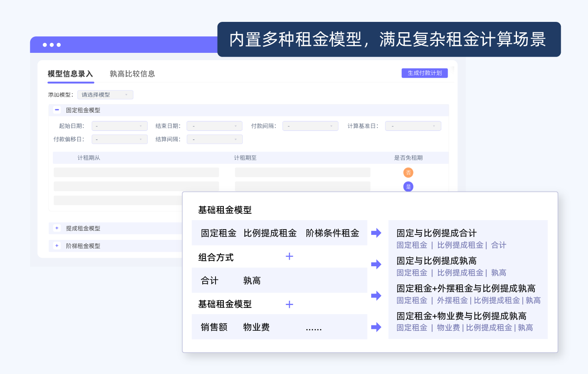Toggle the blue 是 rent-free indicator
588x374 pixels.
[408, 187]
